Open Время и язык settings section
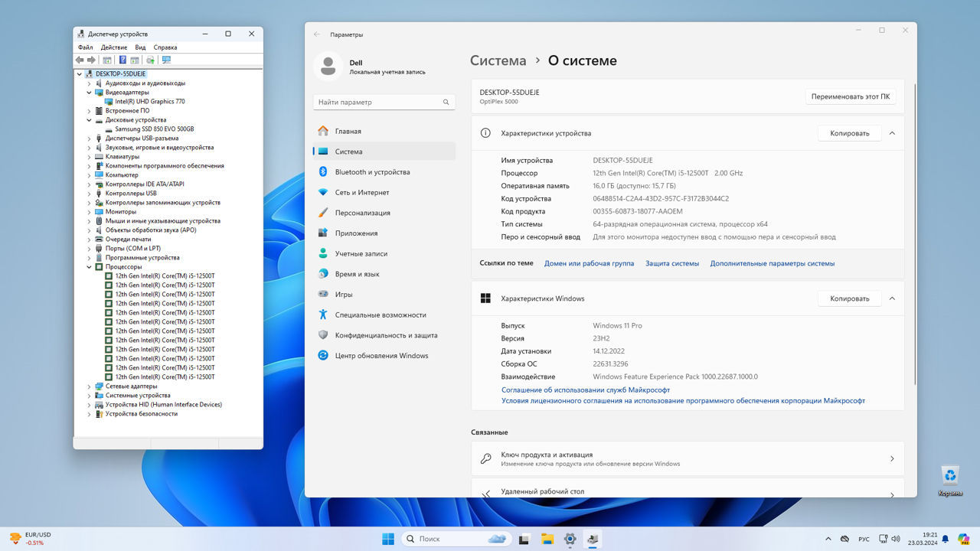980x551 pixels. (x=384, y=274)
